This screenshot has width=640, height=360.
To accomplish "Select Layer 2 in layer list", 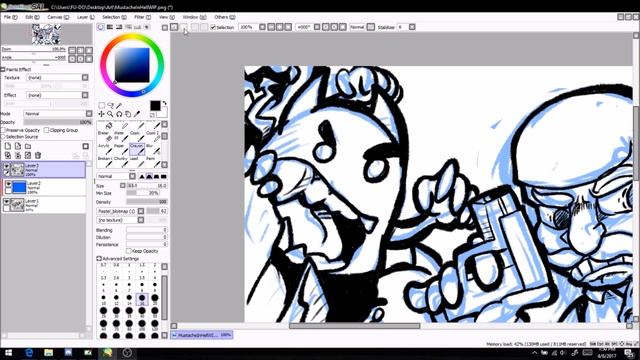I will tap(44, 187).
